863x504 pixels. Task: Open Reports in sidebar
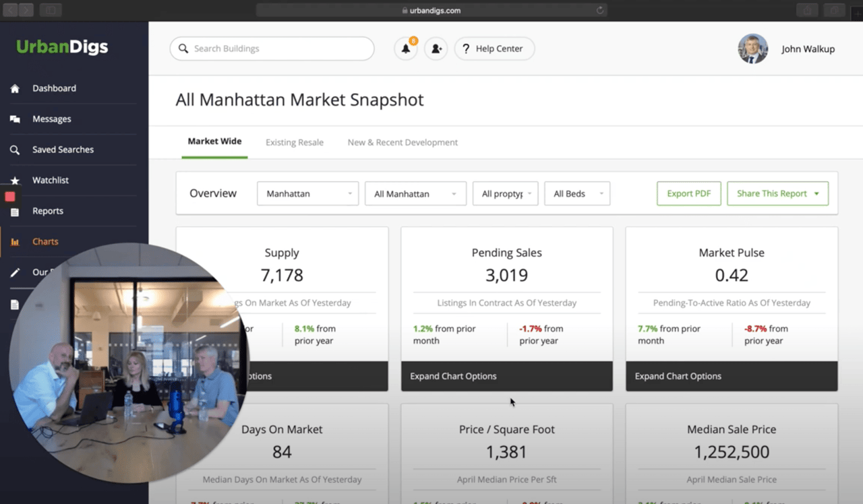click(48, 211)
